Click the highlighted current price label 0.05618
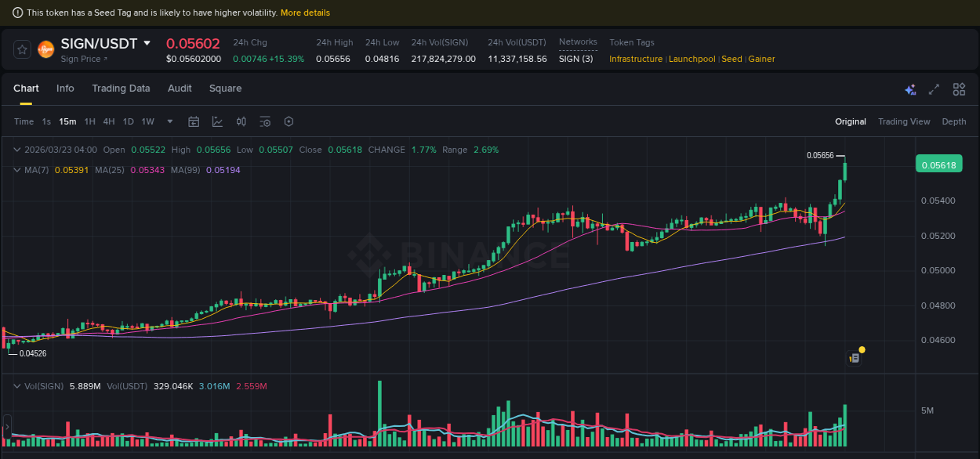 pyautogui.click(x=938, y=164)
